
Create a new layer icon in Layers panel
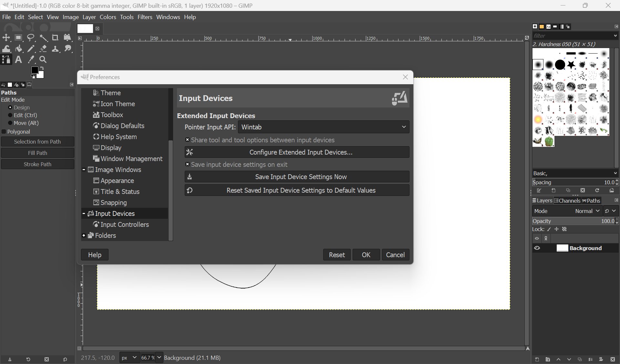point(537,359)
